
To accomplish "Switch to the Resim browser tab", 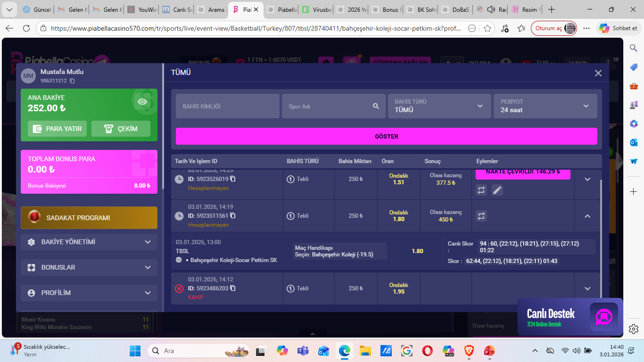I will tap(526, 9).
